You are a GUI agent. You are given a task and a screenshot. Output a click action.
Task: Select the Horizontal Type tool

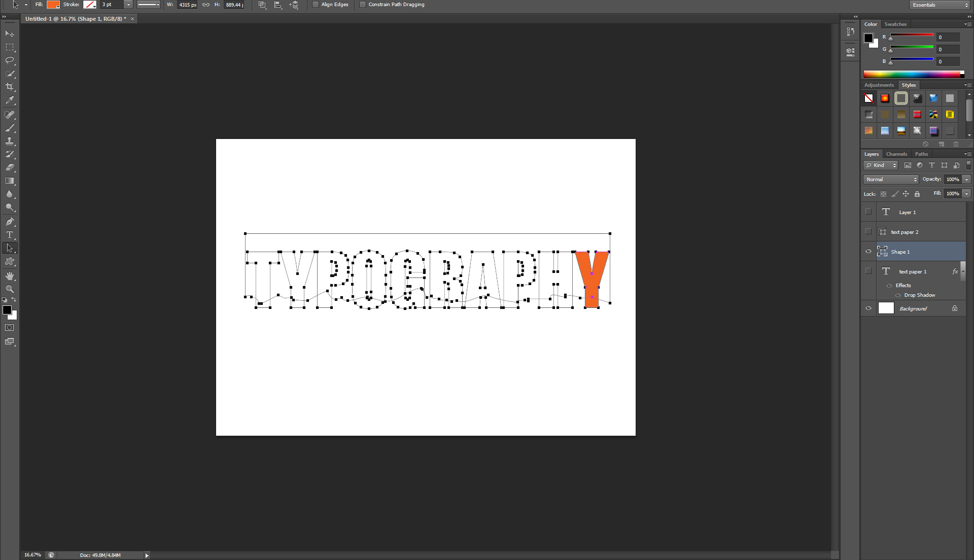click(10, 235)
